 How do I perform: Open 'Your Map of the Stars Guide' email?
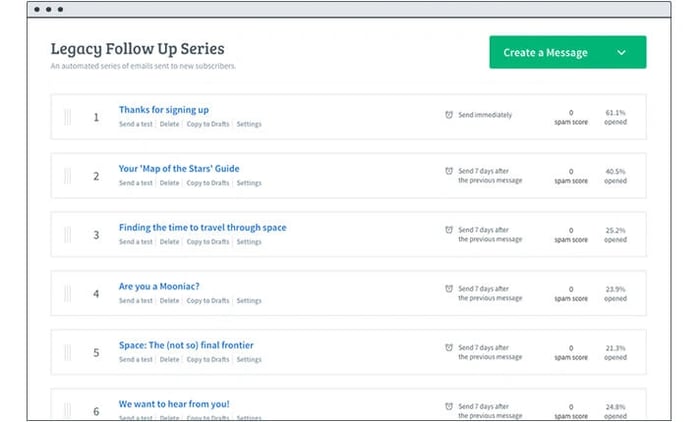179,168
